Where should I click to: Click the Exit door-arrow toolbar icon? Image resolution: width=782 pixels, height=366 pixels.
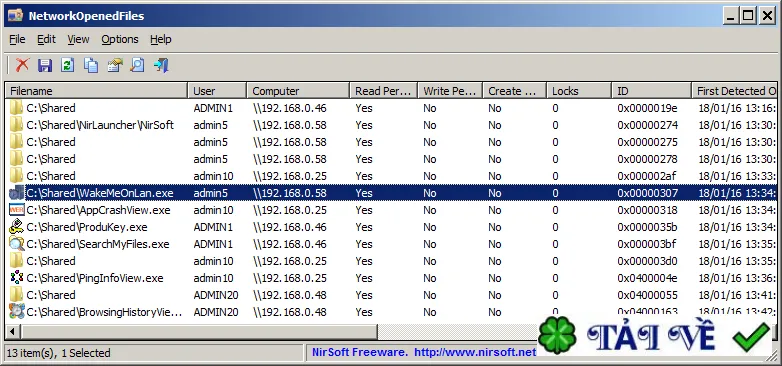pyautogui.click(x=161, y=65)
